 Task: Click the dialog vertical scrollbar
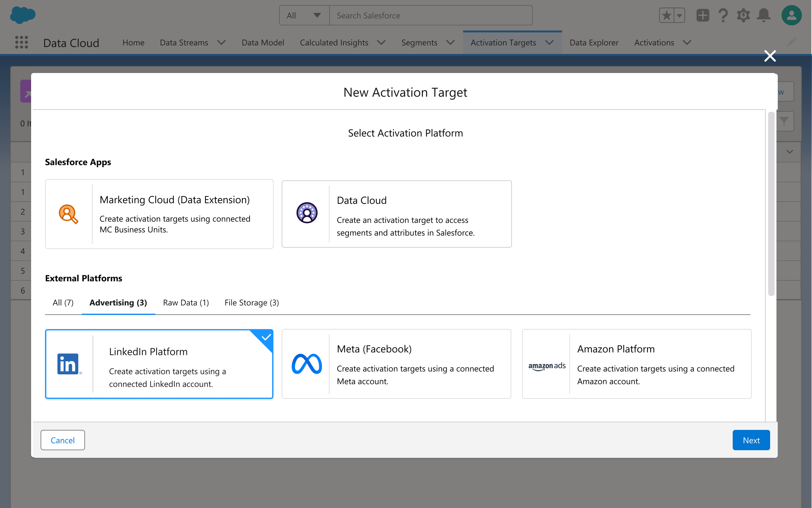pyautogui.click(x=771, y=204)
